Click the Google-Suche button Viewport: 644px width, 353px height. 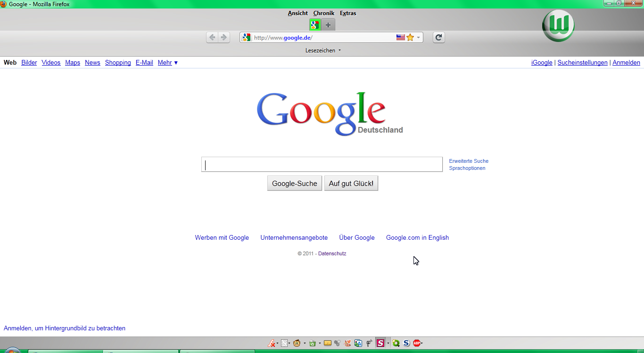pos(295,184)
